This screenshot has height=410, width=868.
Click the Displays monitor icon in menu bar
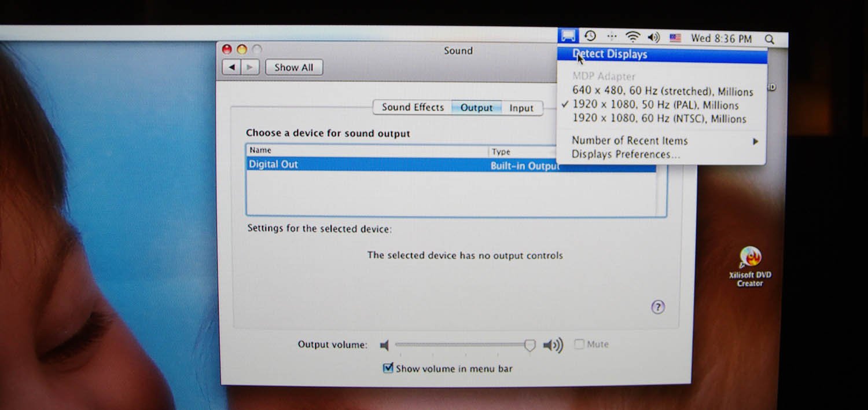[x=568, y=36]
